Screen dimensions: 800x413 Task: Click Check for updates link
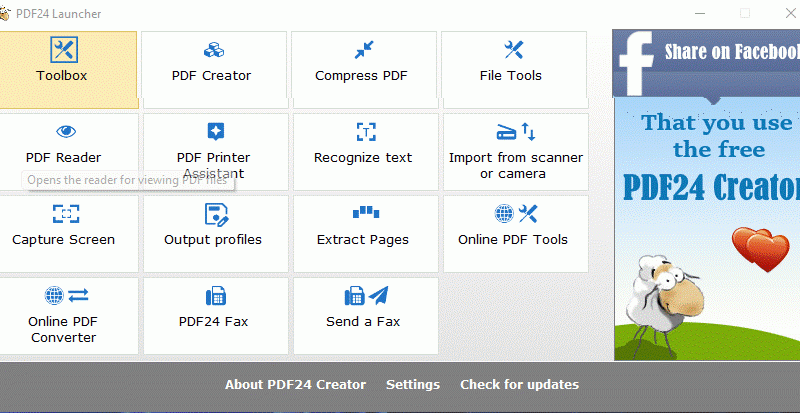(519, 385)
